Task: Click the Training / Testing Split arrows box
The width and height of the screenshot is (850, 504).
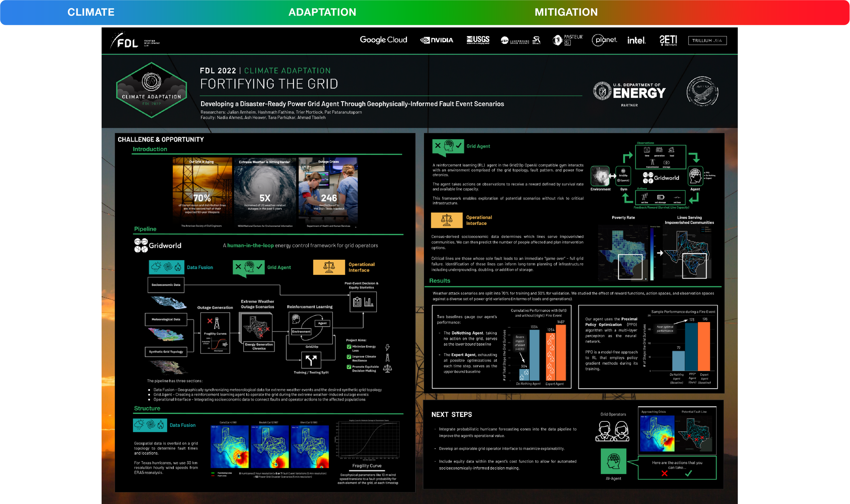Action: (311, 360)
